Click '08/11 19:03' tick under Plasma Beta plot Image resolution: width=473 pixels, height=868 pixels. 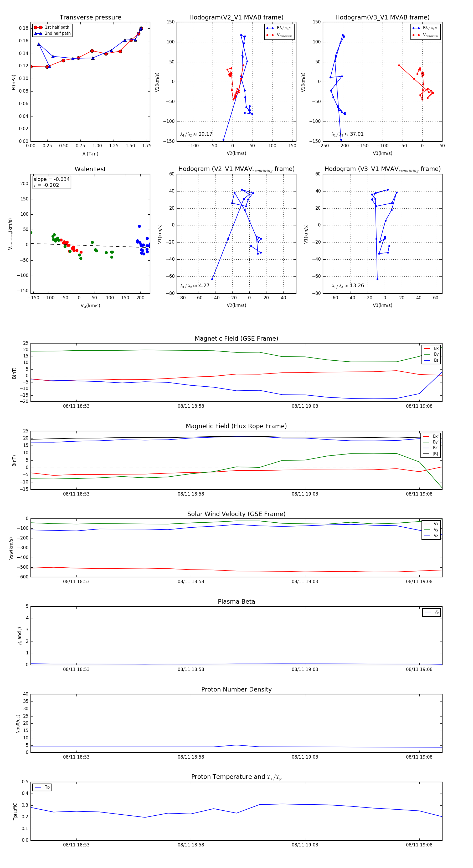[x=305, y=669]
